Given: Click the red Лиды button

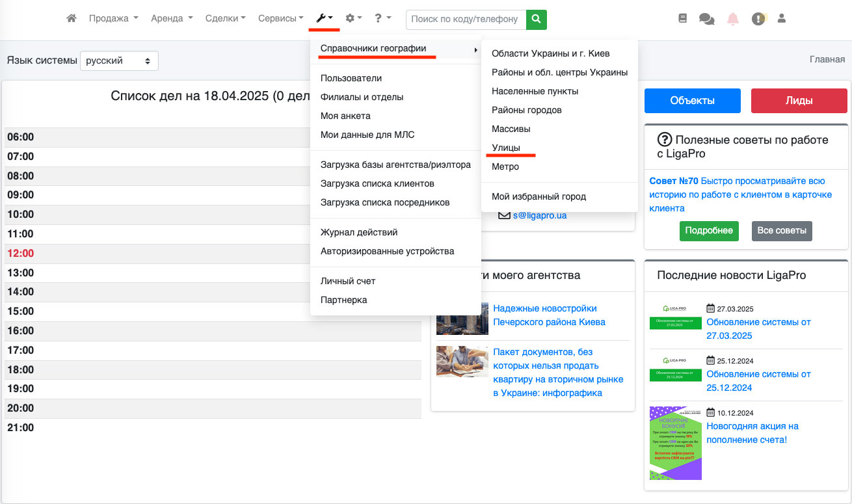Looking at the screenshot, I should (799, 101).
